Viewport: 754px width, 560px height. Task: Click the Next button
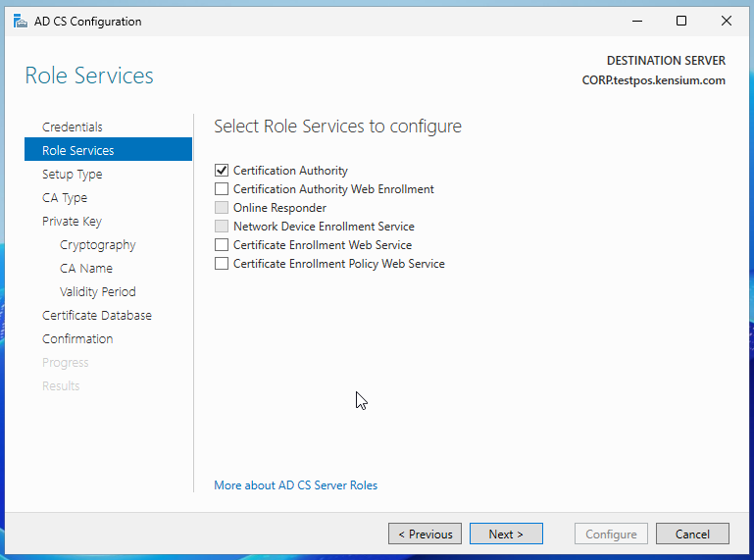506,535
